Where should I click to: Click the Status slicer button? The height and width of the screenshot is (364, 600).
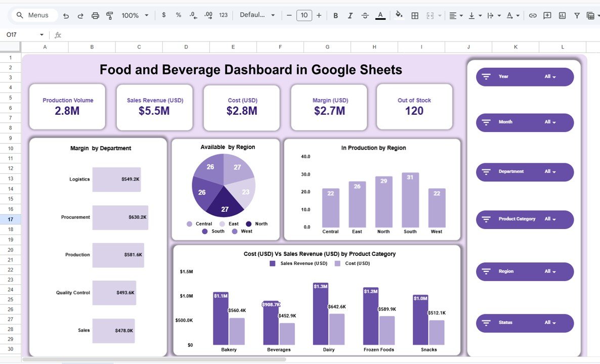coord(525,323)
